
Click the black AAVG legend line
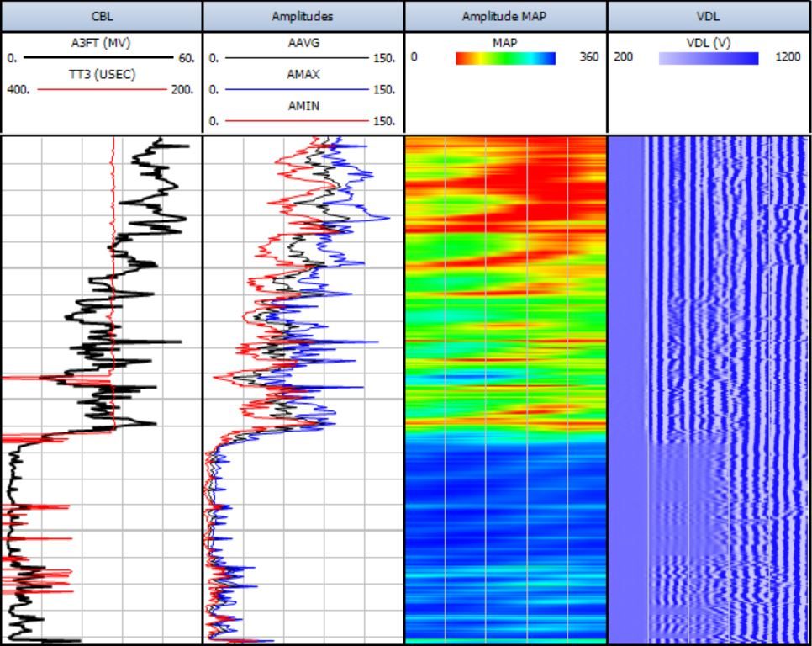(x=298, y=58)
